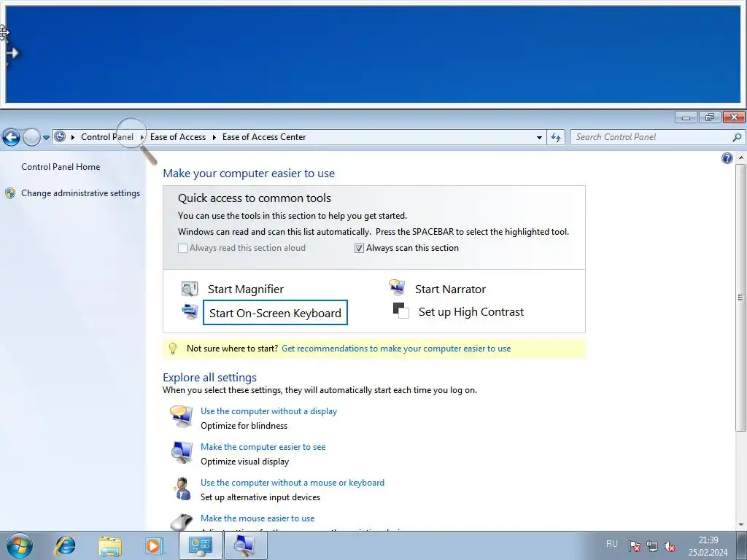Click "Quick access to common tools" heading
The image size is (747, 560).
click(255, 198)
